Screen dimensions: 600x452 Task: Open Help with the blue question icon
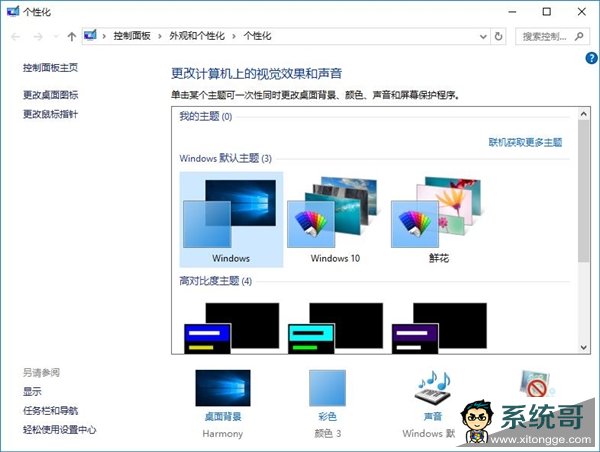(592, 58)
